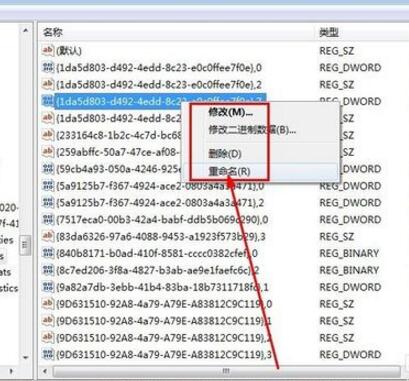This screenshot has width=409, height=381.
Task: Select the value {1da5d803-d492-4edd-8c23-e0c0ffee7f0e},2
Action: pos(159,85)
